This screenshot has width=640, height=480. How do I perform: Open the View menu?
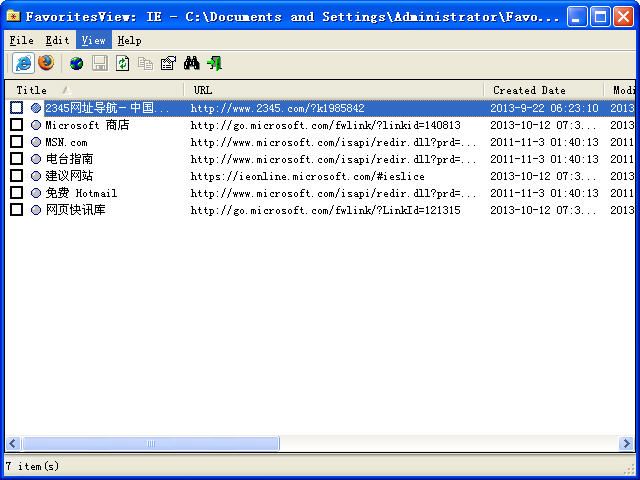93,40
